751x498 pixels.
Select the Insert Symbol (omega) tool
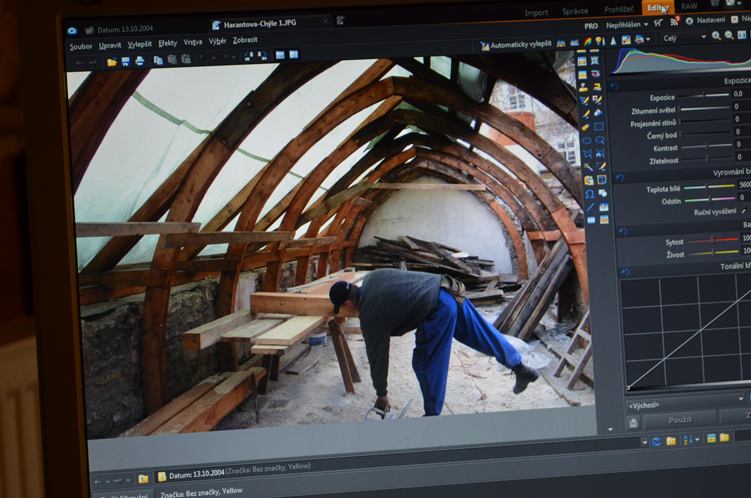point(590,193)
